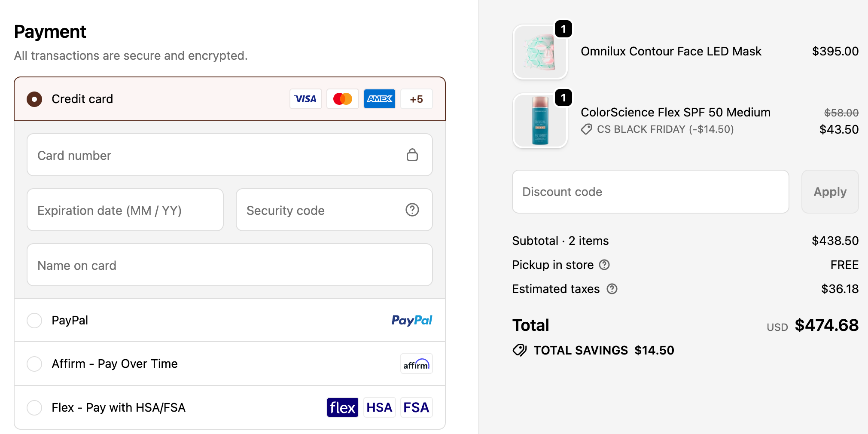This screenshot has height=434, width=868.
Task: Click the Mastercard logo icon
Action: [342, 99]
